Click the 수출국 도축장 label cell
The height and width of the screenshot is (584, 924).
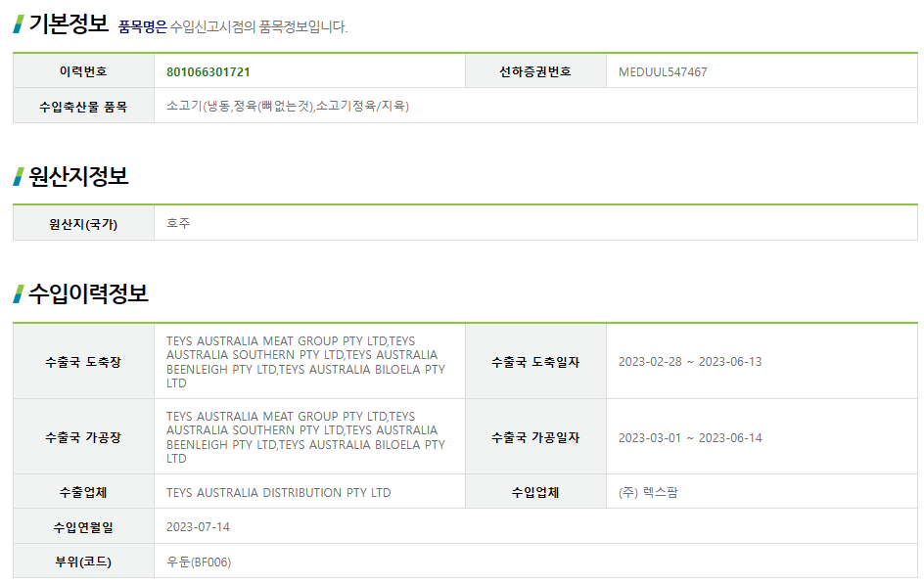(83, 362)
